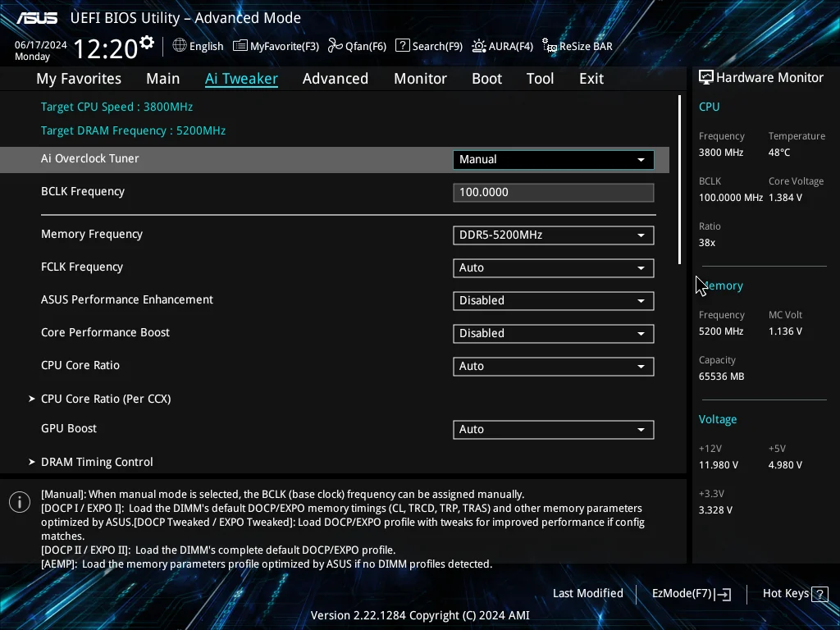Viewport: 840px width, 630px height.
Task: Open the Core Performance Boost dropdown
Action: (553, 333)
